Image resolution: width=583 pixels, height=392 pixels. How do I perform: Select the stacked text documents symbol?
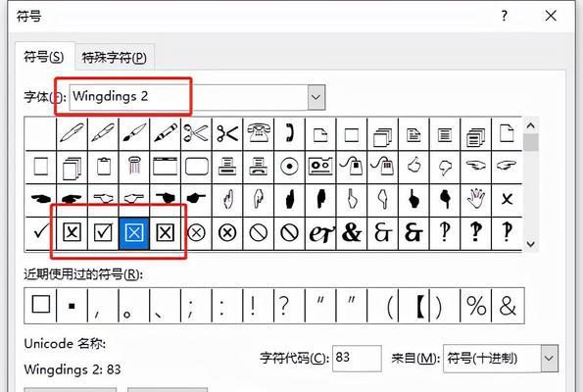475,134
